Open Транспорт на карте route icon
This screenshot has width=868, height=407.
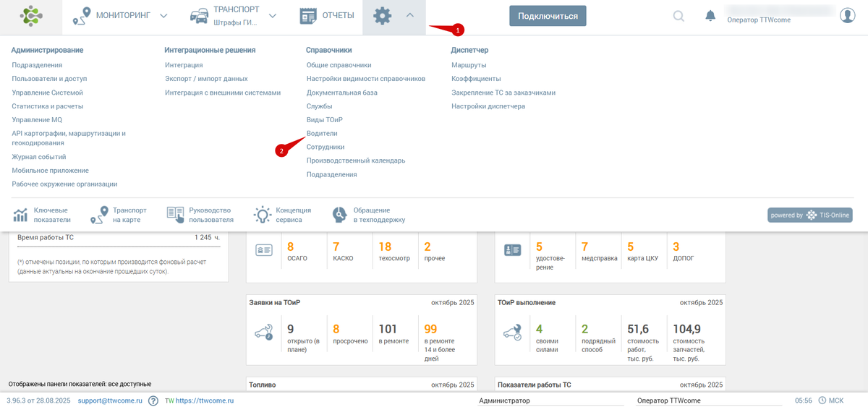(x=99, y=215)
